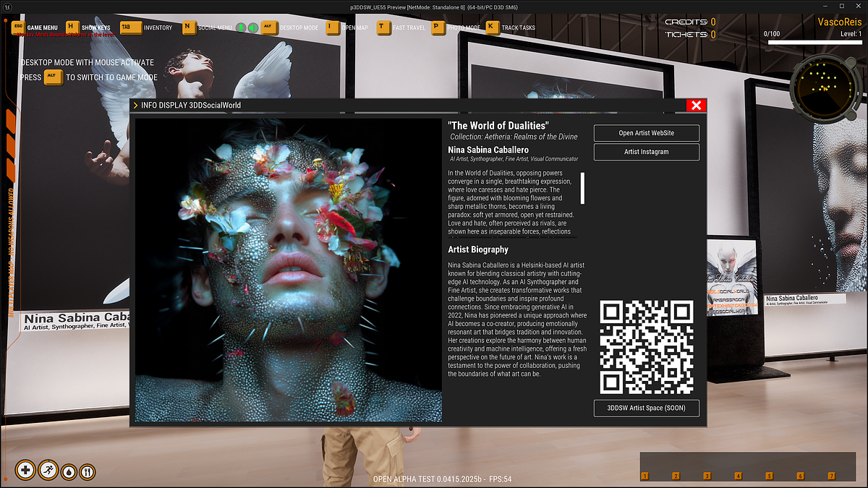Click the health plus status icon
The width and height of the screenshot is (868, 488).
tap(25, 470)
